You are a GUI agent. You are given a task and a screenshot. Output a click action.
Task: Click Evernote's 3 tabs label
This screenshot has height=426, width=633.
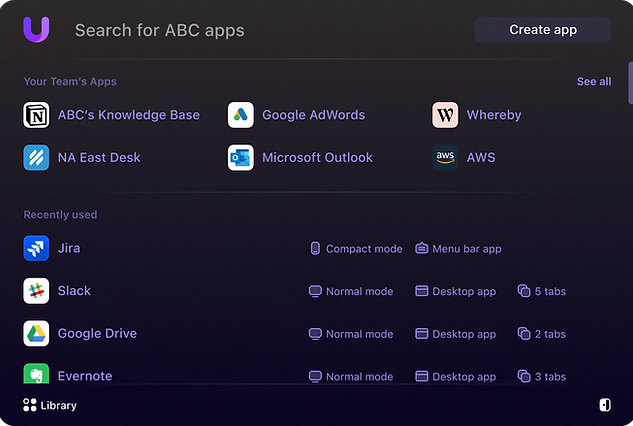click(550, 377)
